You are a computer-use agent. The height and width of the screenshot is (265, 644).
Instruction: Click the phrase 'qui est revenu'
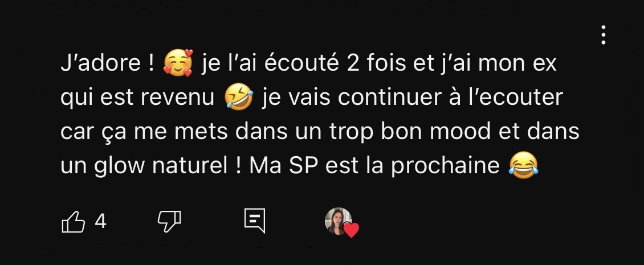(137, 99)
